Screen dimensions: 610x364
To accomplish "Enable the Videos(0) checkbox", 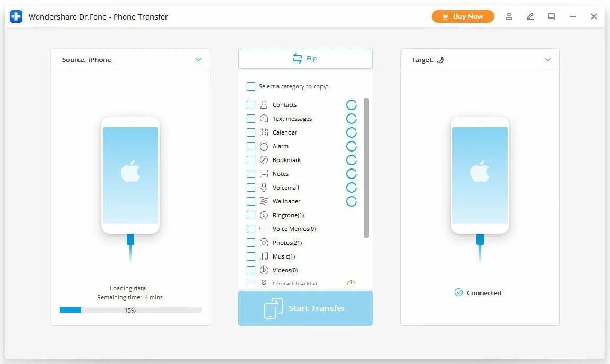I will coord(251,270).
